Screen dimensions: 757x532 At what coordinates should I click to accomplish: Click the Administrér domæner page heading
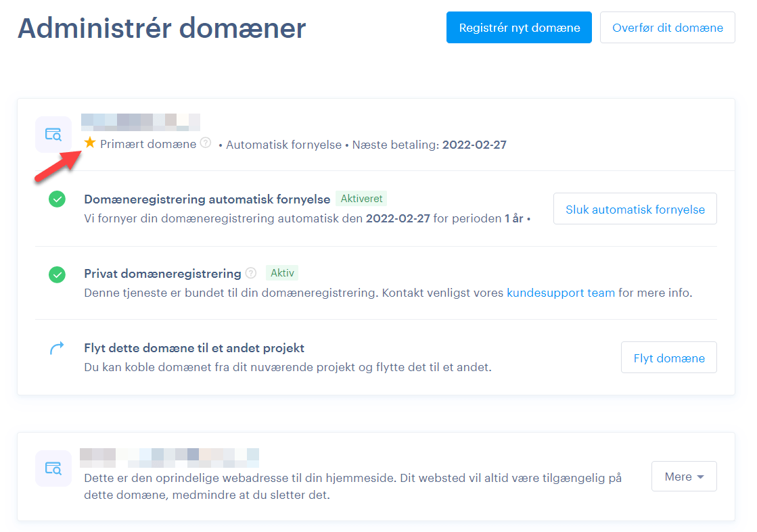tap(162, 28)
